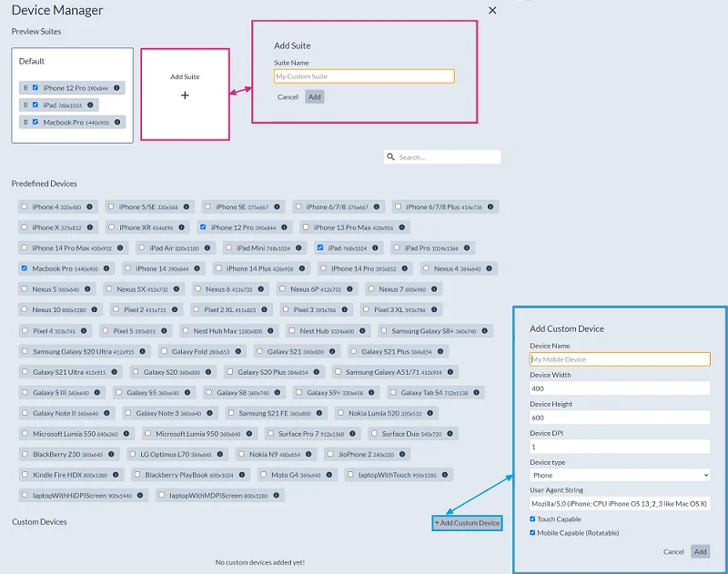Check the iPhone X predefined device

[x=25, y=227]
